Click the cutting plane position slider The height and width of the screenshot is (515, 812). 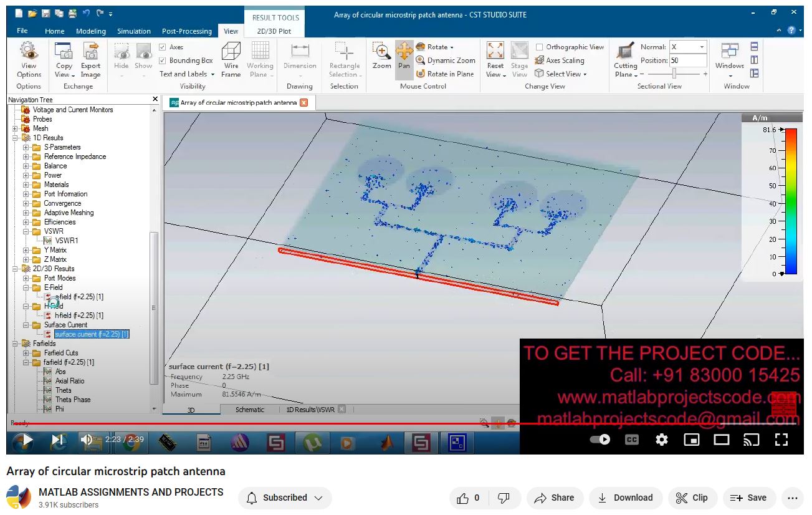[674, 74]
